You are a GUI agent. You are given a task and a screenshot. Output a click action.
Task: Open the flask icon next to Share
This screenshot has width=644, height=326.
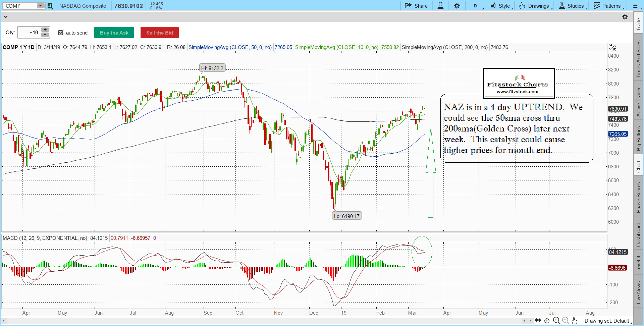(440, 6)
